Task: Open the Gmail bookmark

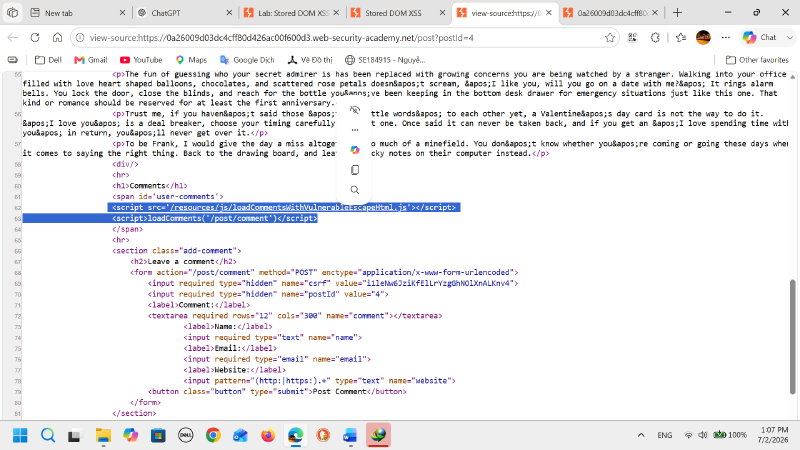Action: coord(91,60)
